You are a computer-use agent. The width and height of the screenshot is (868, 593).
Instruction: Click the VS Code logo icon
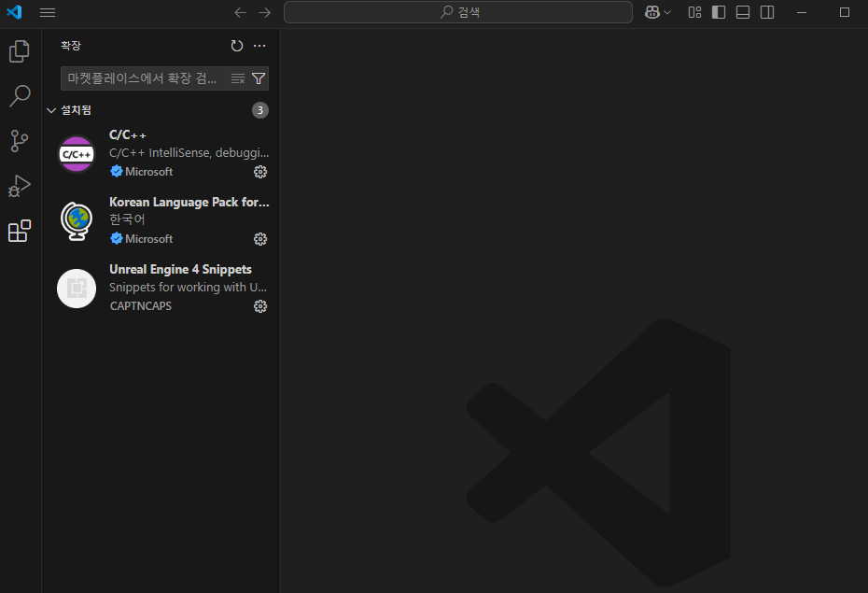click(x=14, y=11)
